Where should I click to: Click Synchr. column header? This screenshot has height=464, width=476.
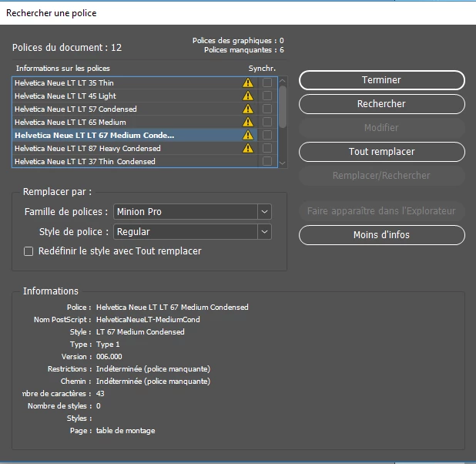(x=262, y=69)
